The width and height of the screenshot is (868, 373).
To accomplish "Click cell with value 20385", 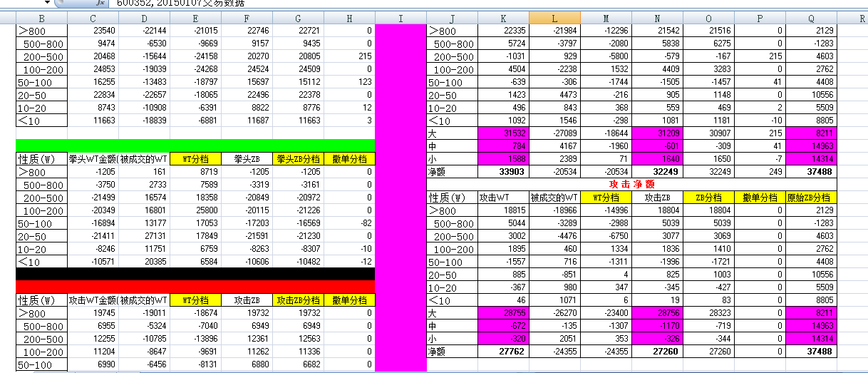I will 145,262.
